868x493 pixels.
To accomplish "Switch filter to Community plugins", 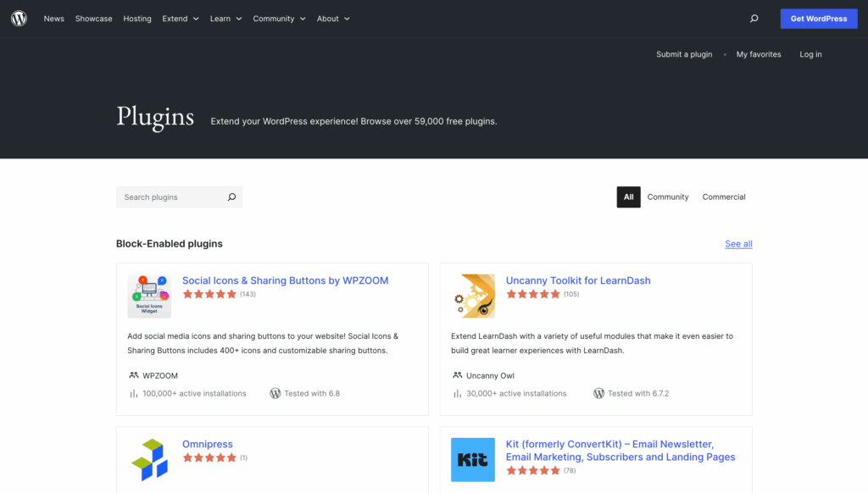I will point(667,197).
